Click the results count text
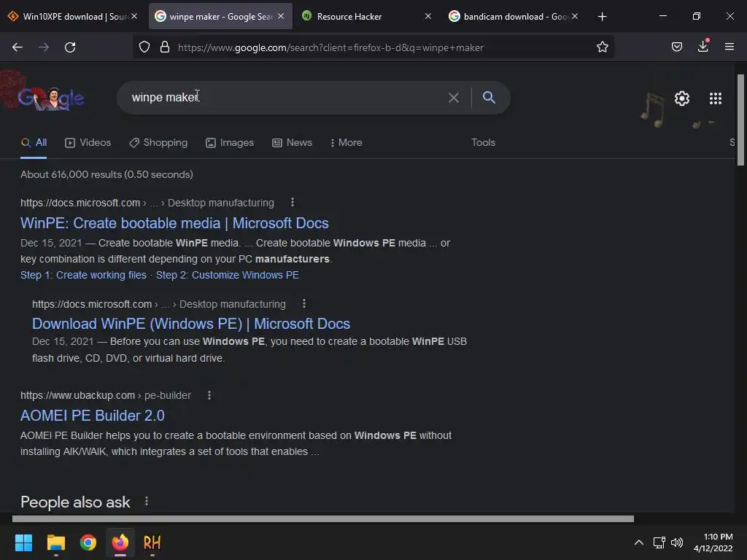Screen dimensions: 747x560 [107, 174]
